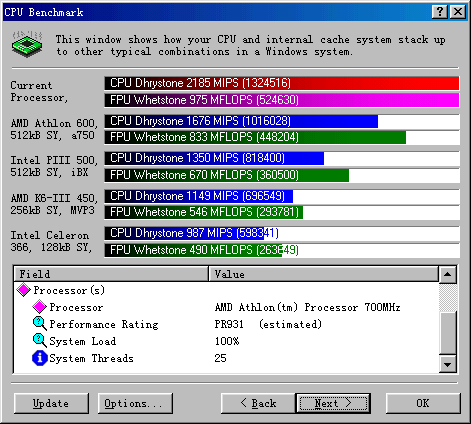This screenshot has height=424, width=471.
Task: Select the 'System Threads' row label
Action: coord(91,358)
